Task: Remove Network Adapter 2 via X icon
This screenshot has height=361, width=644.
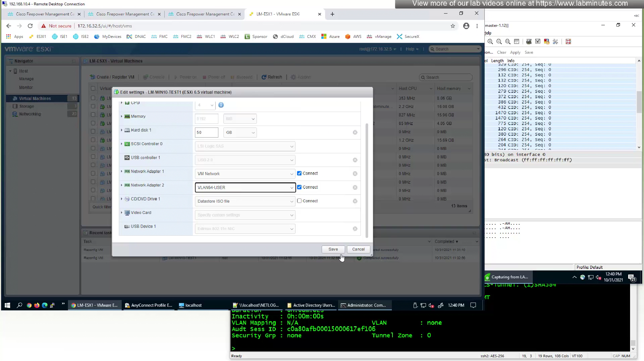Action: point(355,187)
